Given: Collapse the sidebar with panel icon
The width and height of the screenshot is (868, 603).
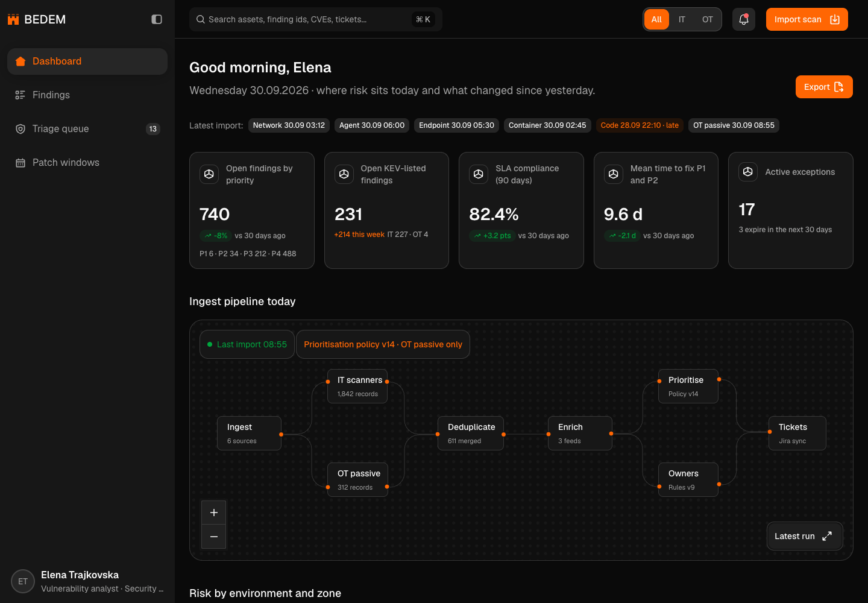Looking at the screenshot, I should [157, 19].
